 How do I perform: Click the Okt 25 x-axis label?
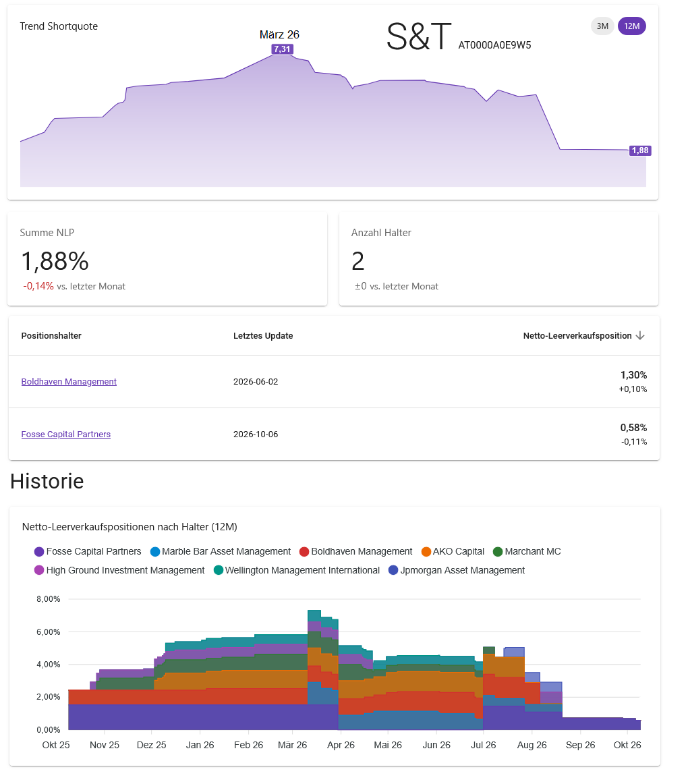click(56, 745)
